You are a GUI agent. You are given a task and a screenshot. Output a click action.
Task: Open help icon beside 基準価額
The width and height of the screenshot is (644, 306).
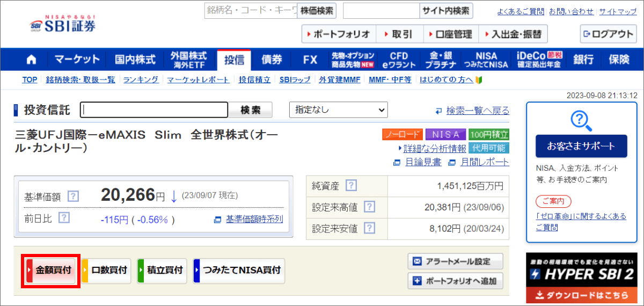[73, 196]
